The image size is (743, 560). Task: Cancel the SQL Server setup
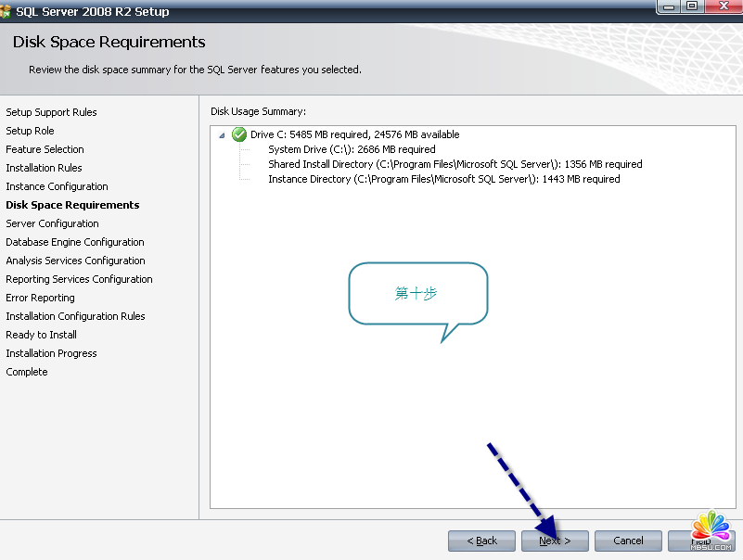pos(628,541)
